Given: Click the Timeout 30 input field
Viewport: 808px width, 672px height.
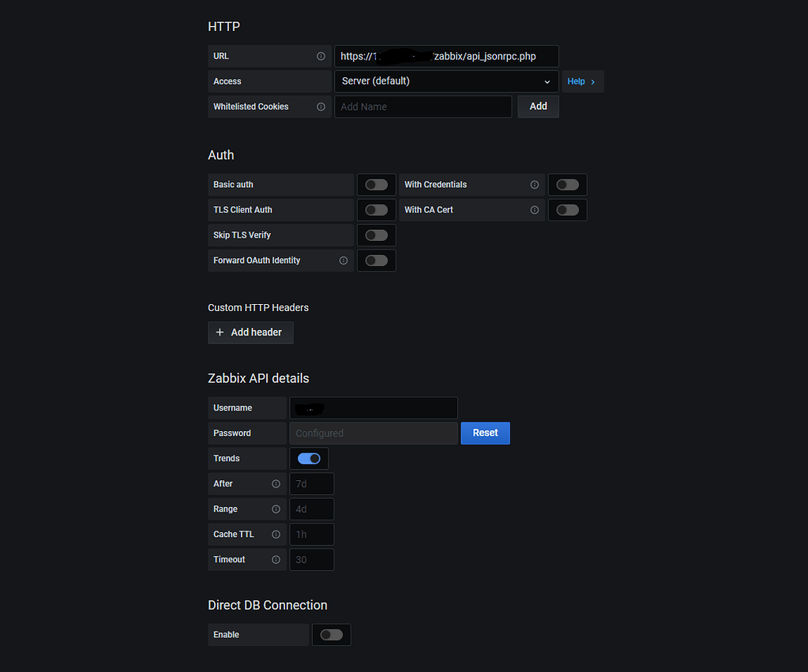Looking at the screenshot, I should [x=312, y=560].
